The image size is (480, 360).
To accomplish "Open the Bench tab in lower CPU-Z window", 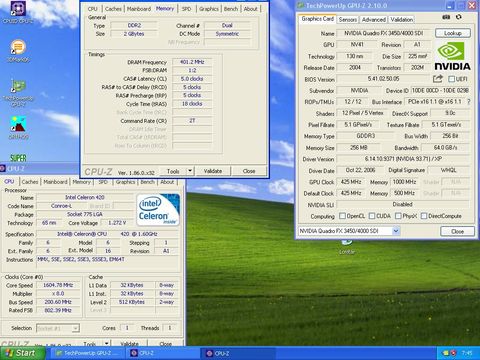I will [148, 182].
